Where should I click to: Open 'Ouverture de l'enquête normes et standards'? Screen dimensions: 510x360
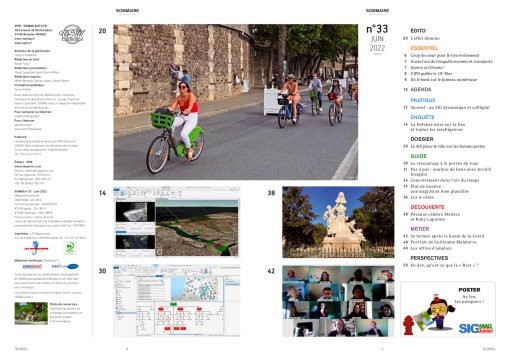point(451,61)
